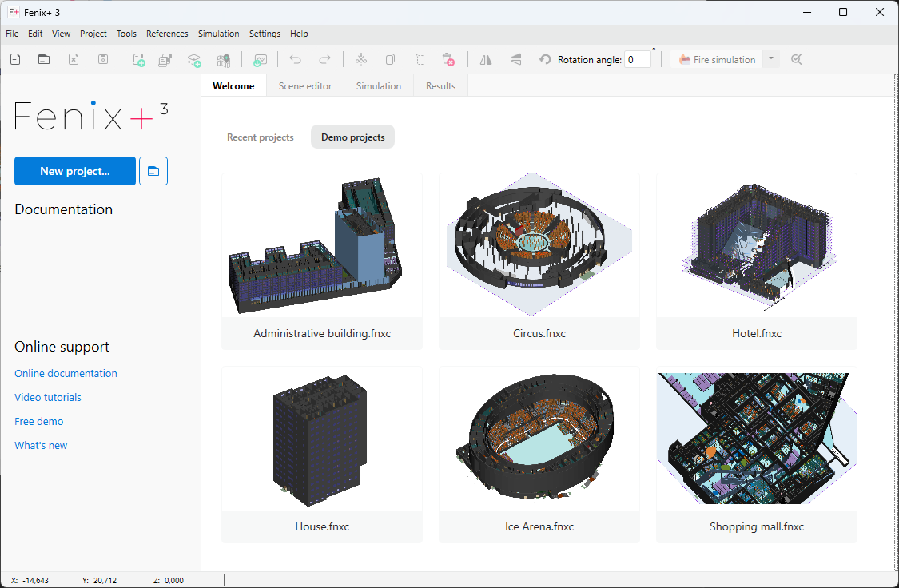Select the Close project toolbar icon
Screen dimensions: 899x588
[x=73, y=59]
